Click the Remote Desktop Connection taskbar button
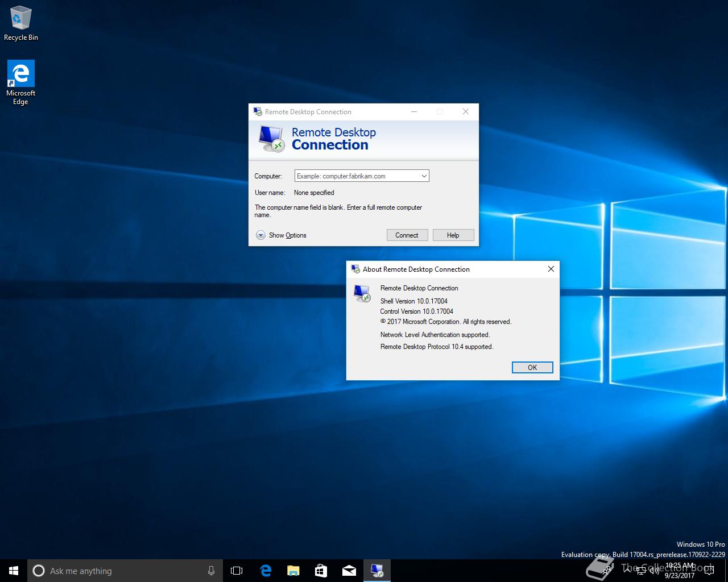 [377, 571]
